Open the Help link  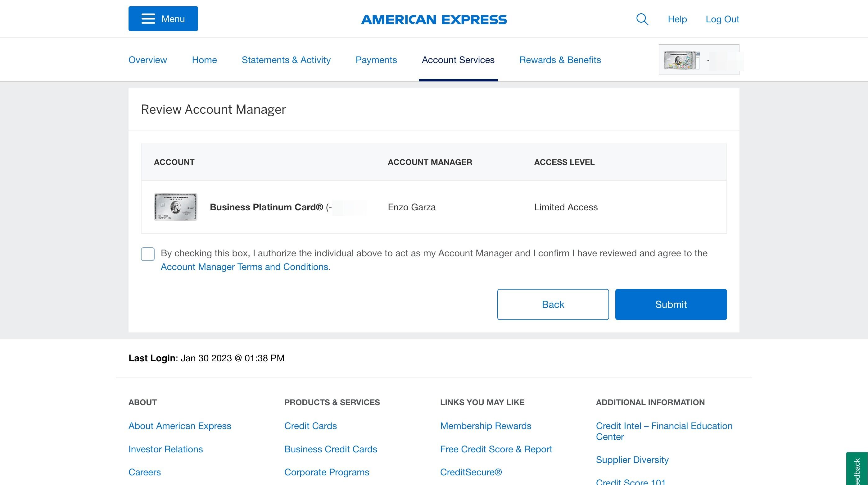[677, 19]
